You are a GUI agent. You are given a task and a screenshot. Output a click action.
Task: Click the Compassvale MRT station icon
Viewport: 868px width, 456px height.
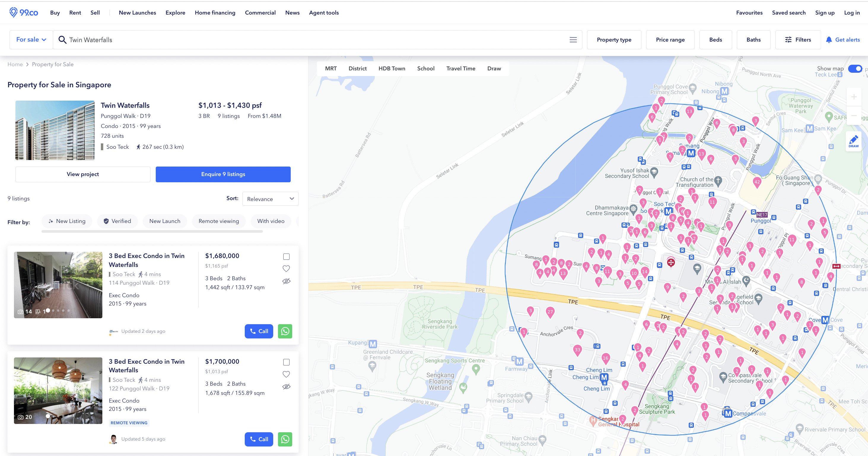(728, 414)
